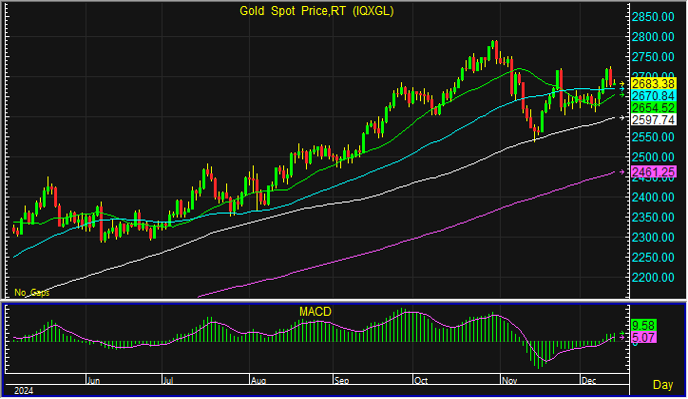Click the Aug marker on time axis
The width and height of the screenshot is (688, 399).
click(258, 381)
